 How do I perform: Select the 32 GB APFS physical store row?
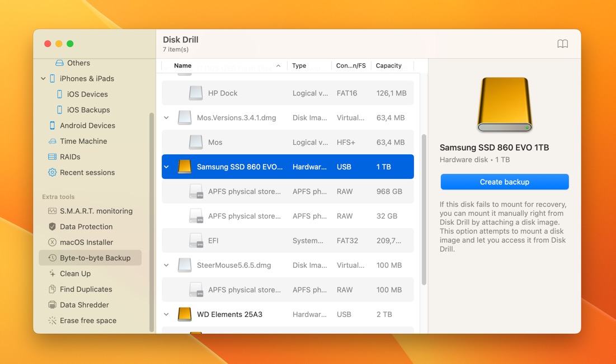[288, 216]
